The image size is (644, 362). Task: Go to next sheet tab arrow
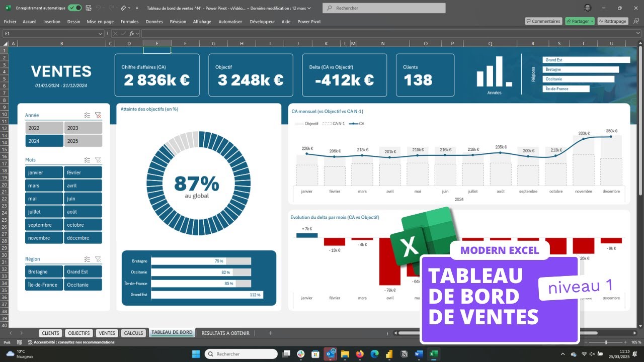pyautogui.click(x=21, y=333)
